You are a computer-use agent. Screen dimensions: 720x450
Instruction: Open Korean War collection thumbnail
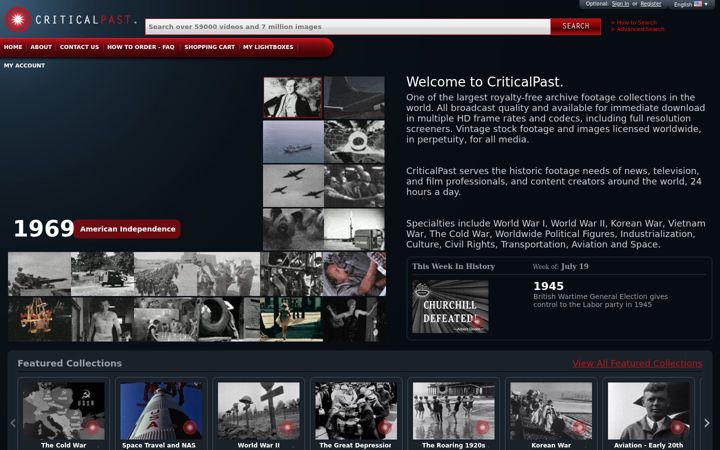[x=551, y=411]
